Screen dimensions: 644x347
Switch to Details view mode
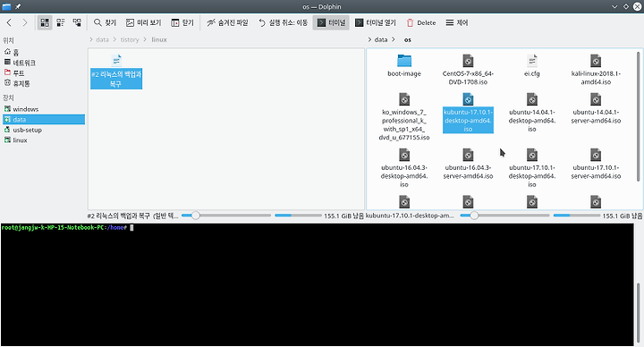click(x=77, y=22)
